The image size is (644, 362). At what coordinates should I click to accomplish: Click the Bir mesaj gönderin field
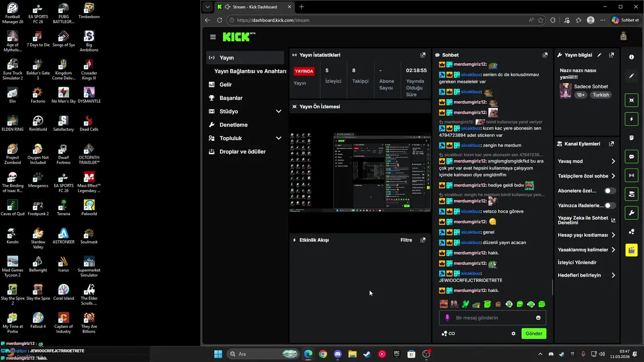[493, 318]
